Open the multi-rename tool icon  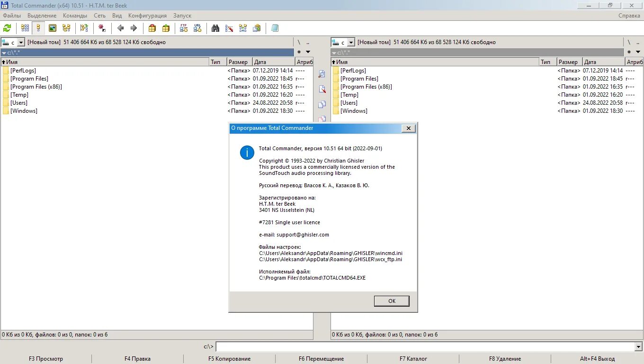[229, 28]
